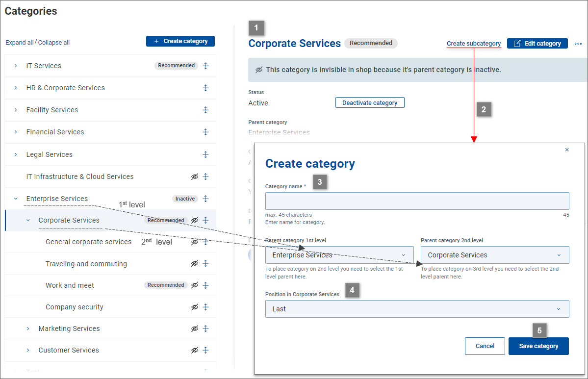
Task: Click the Create subcategory link
Action: point(473,44)
